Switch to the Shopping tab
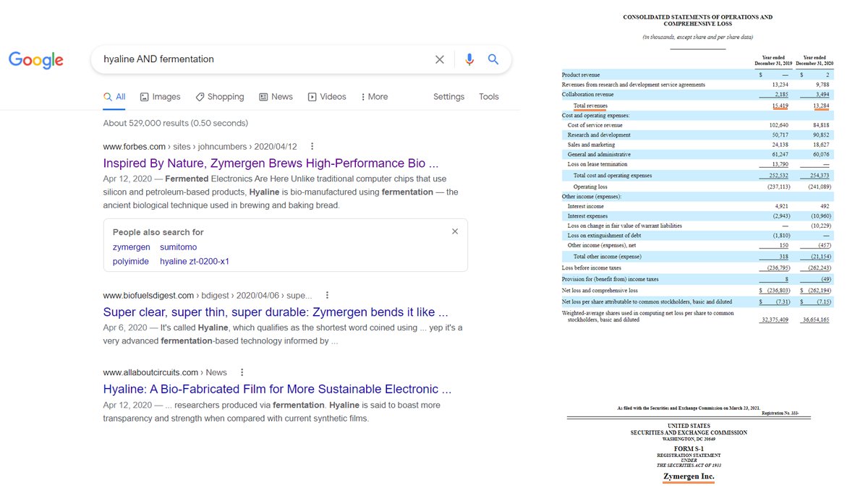The image size is (868, 488). [x=219, y=96]
